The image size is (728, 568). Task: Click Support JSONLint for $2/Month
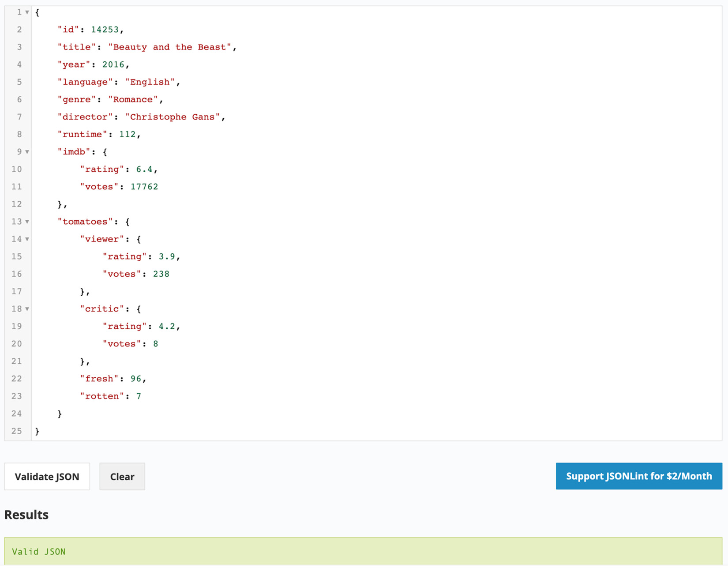pyautogui.click(x=638, y=476)
